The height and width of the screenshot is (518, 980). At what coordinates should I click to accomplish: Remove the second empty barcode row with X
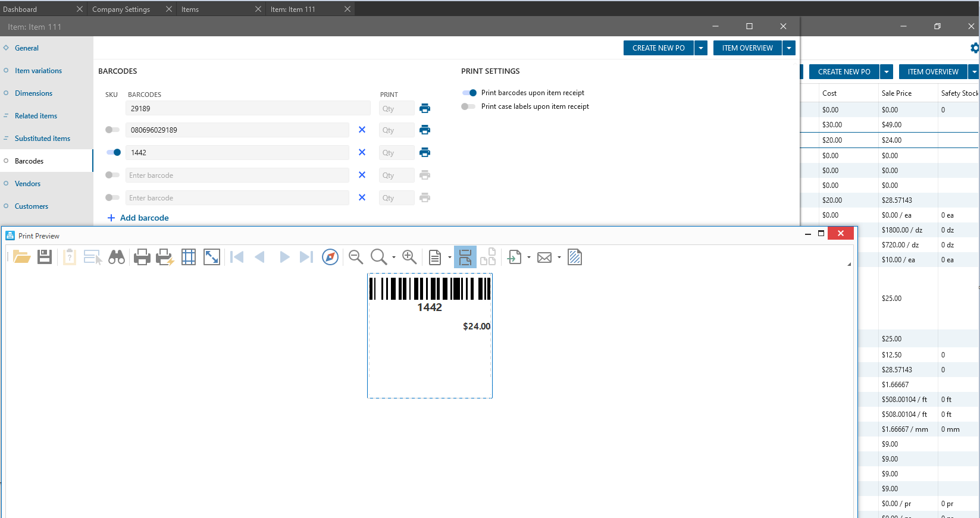(362, 197)
